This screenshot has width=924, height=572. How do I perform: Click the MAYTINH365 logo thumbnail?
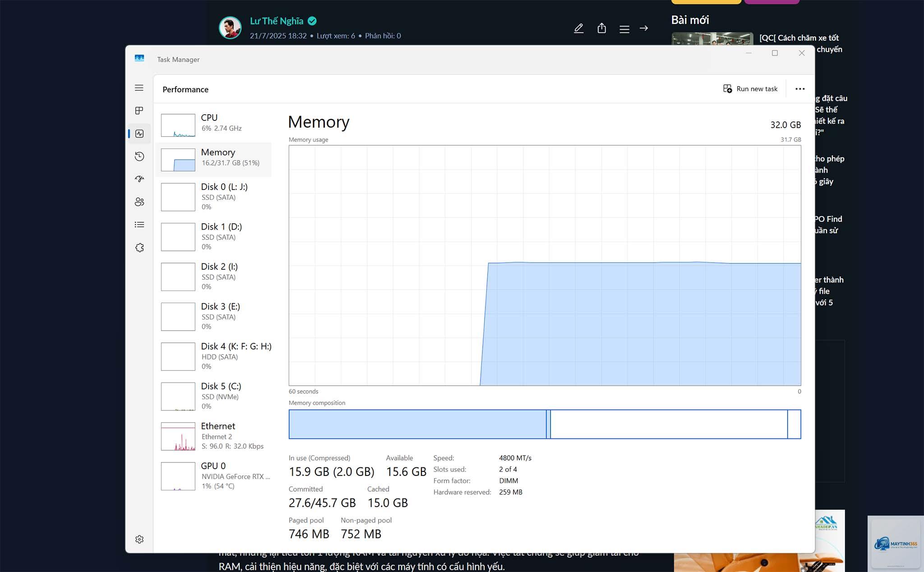point(896,543)
